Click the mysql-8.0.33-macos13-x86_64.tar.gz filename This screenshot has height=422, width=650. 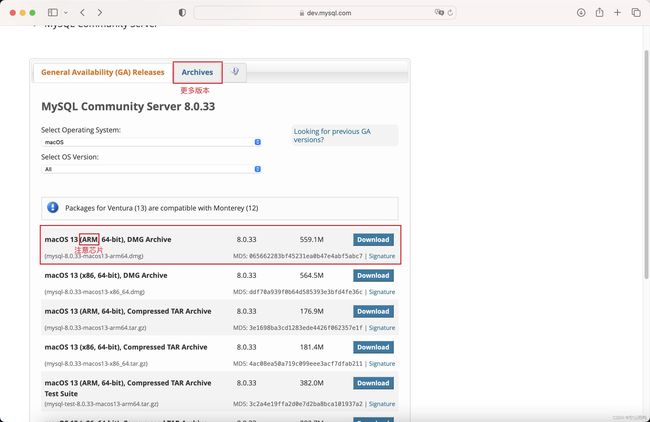click(x=96, y=364)
